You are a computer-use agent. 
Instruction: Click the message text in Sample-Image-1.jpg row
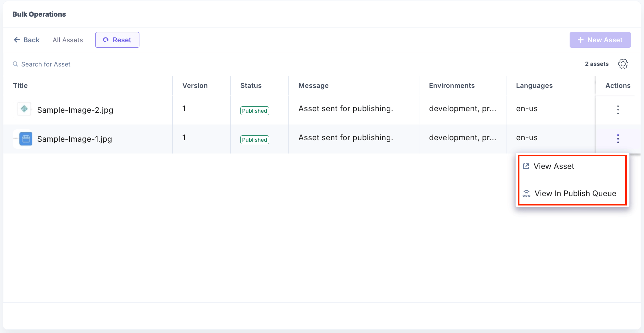point(346,137)
